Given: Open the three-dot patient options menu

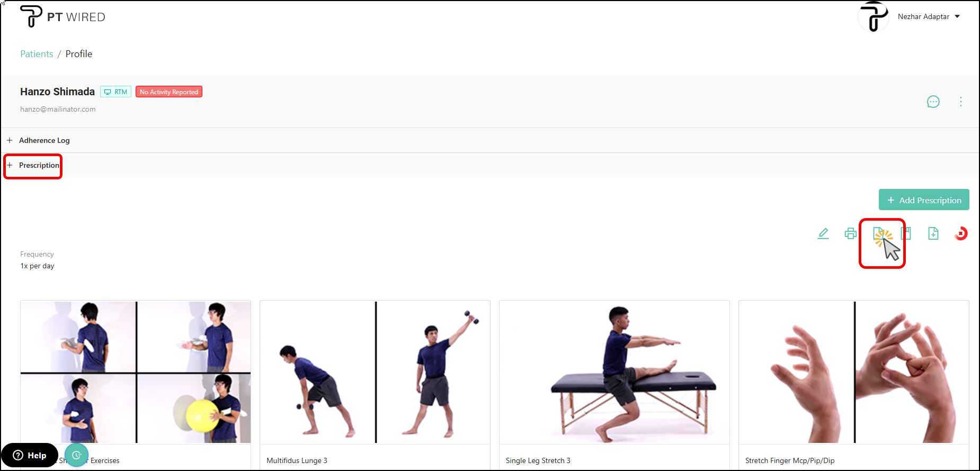Looking at the screenshot, I should pyautogui.click(x=961, y=102).
